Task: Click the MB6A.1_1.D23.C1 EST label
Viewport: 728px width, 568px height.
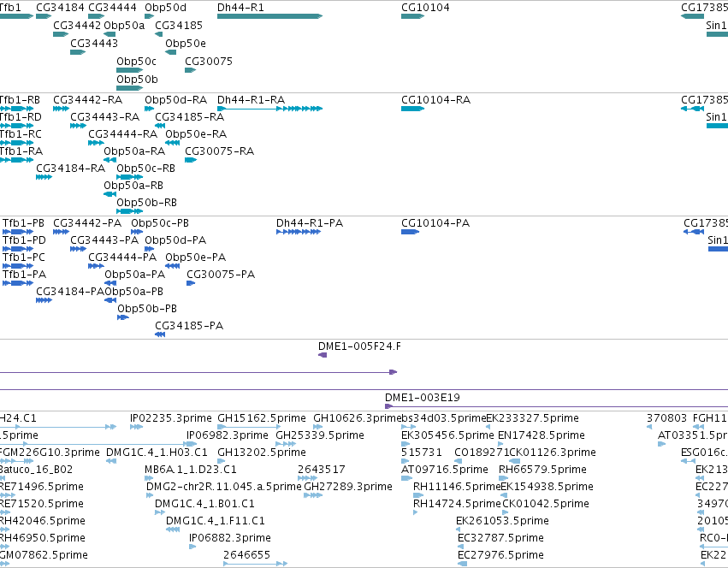Action: [191, 471]
